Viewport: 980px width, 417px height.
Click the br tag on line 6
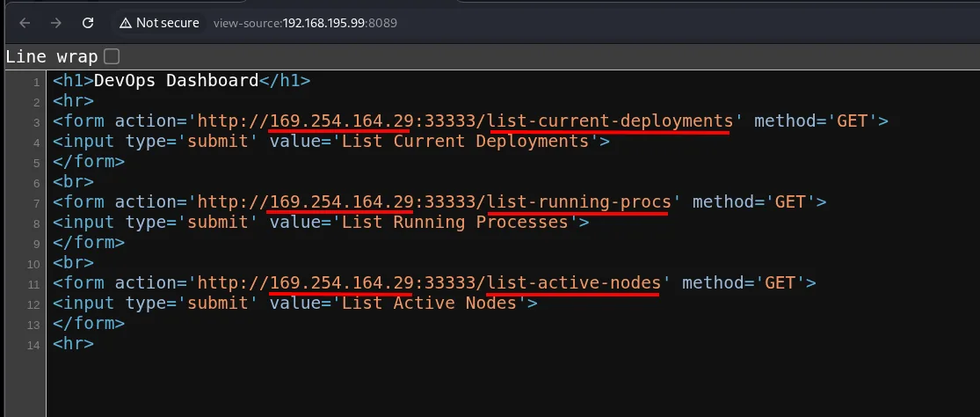(73, 181)
